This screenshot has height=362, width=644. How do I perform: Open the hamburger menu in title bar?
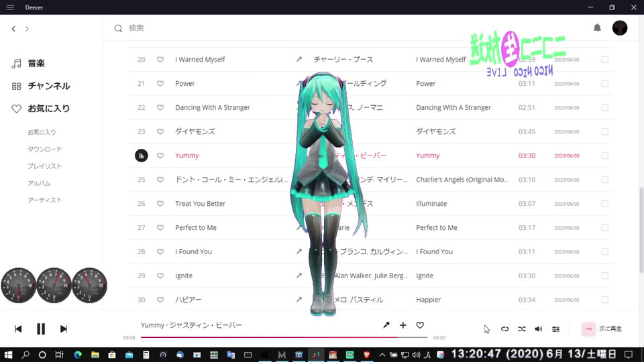pos(10,7)
